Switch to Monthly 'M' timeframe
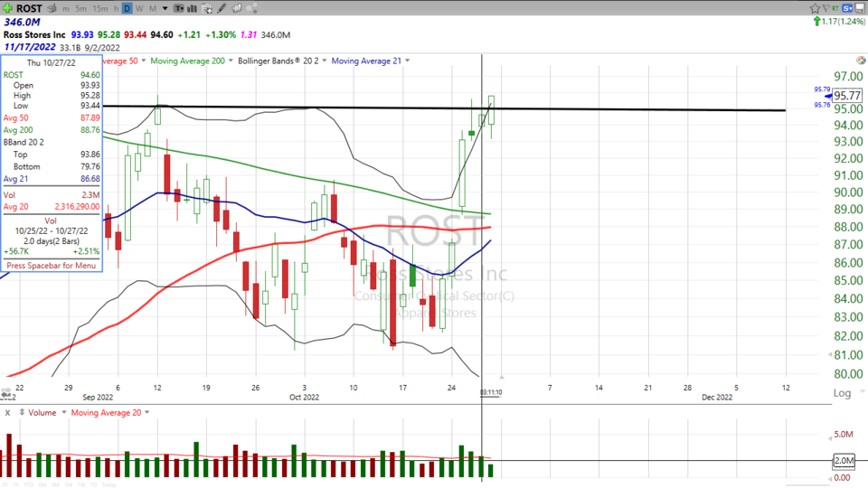This screenshot has width=868, height=488. [x=153, y=9]
